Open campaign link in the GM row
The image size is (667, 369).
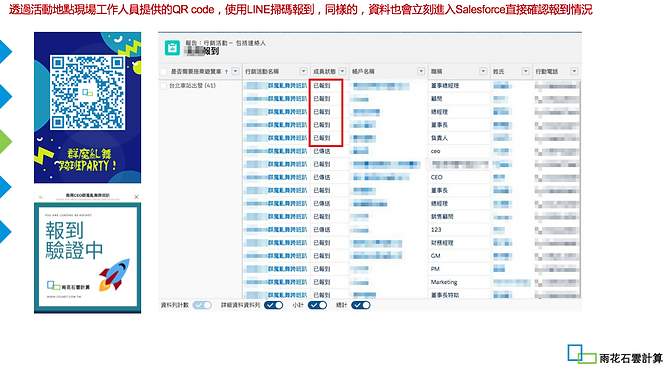tap(276, 256)
